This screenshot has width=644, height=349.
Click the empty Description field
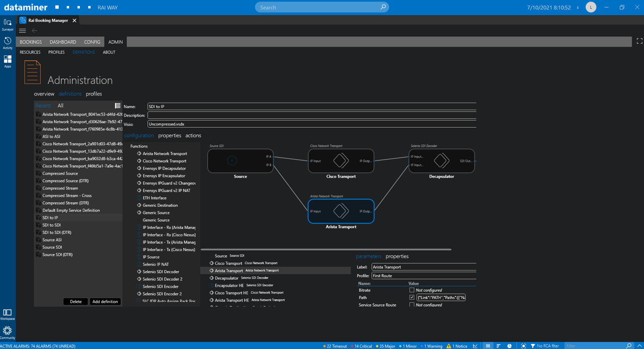(x=311, y=115)
